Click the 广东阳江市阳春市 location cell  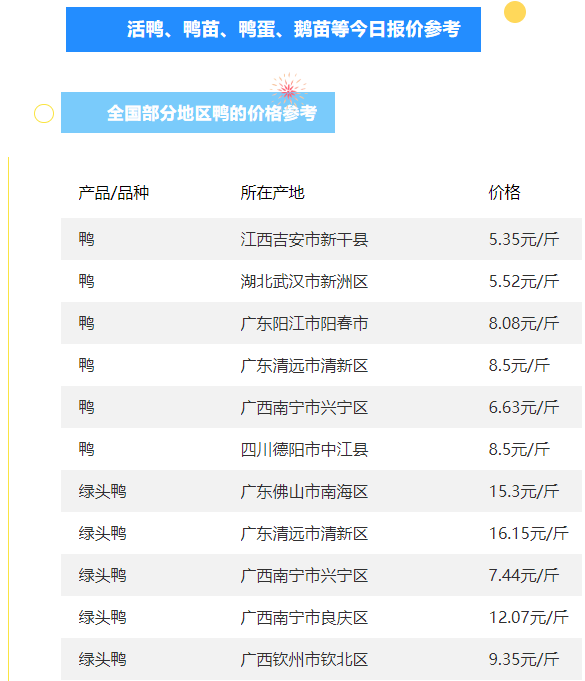point(304,323)
